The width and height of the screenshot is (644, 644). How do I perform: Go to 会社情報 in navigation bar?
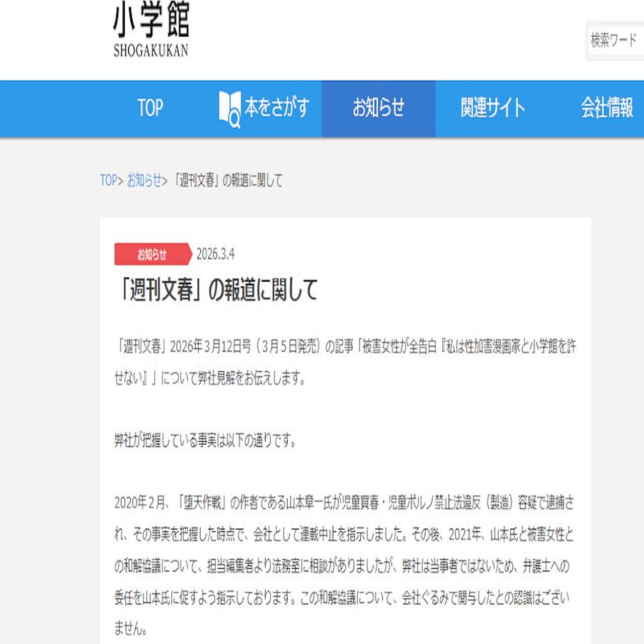tap(607, 108)
